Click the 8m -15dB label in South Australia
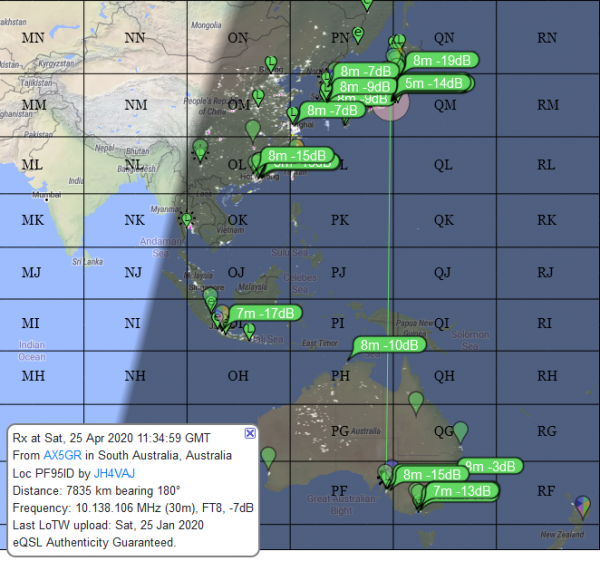600x561 pixels. coord(433,474)
